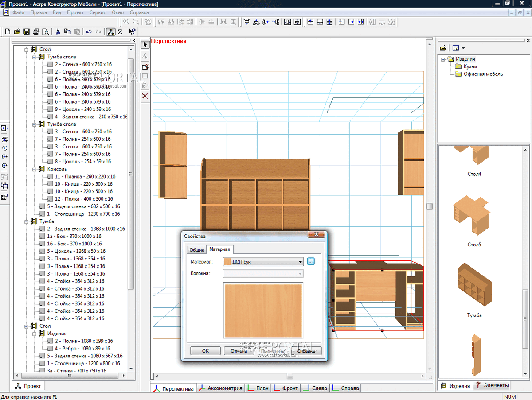Select the arrow pointer tool

pos(145,45)
